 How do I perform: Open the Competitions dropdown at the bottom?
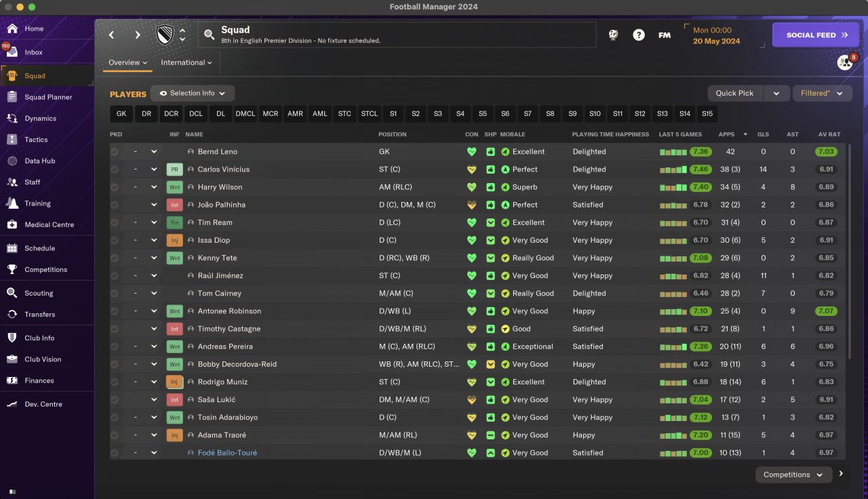coord(793,475)
